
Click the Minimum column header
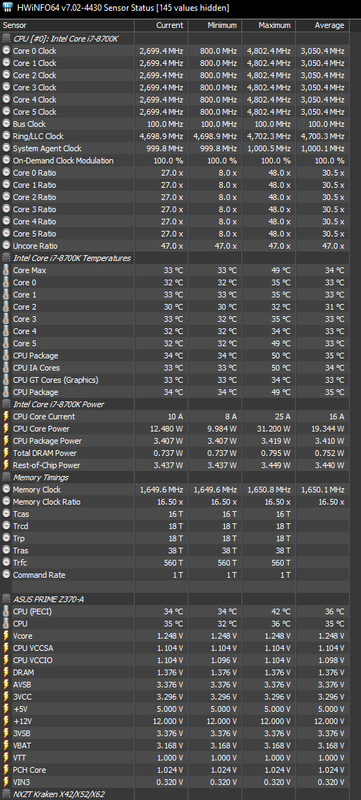tap(215, 26)
